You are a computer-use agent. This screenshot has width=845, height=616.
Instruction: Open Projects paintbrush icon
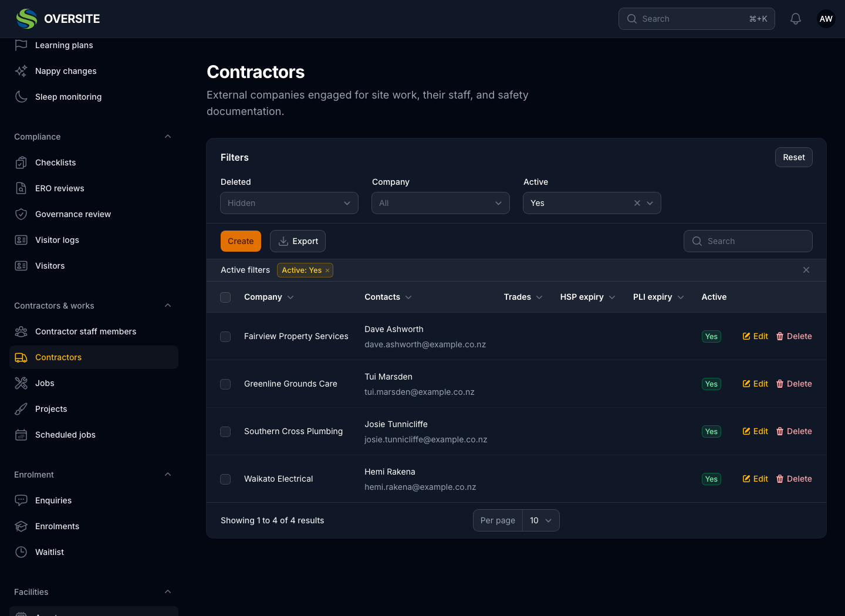point(21,409)
